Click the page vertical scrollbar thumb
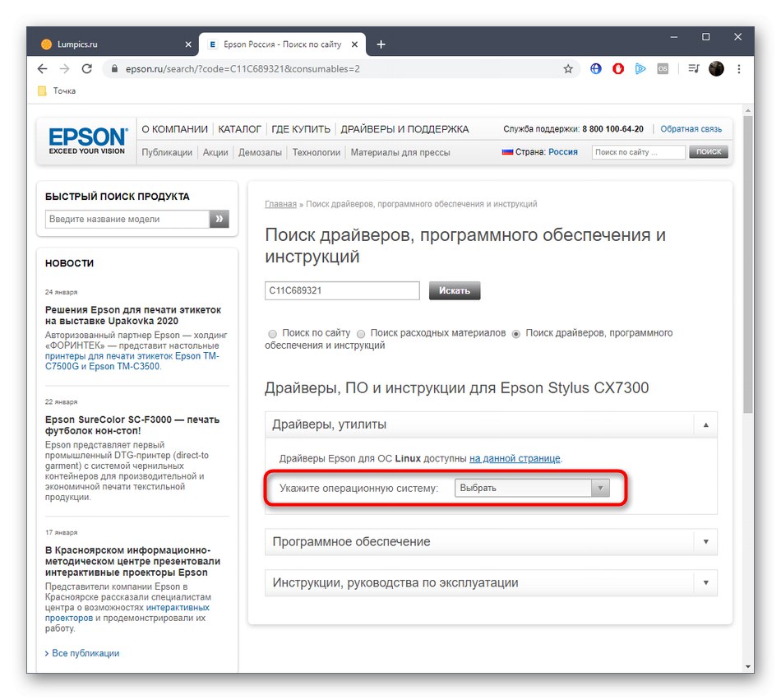Screen dimensions: 781x700 coord(747,264)
